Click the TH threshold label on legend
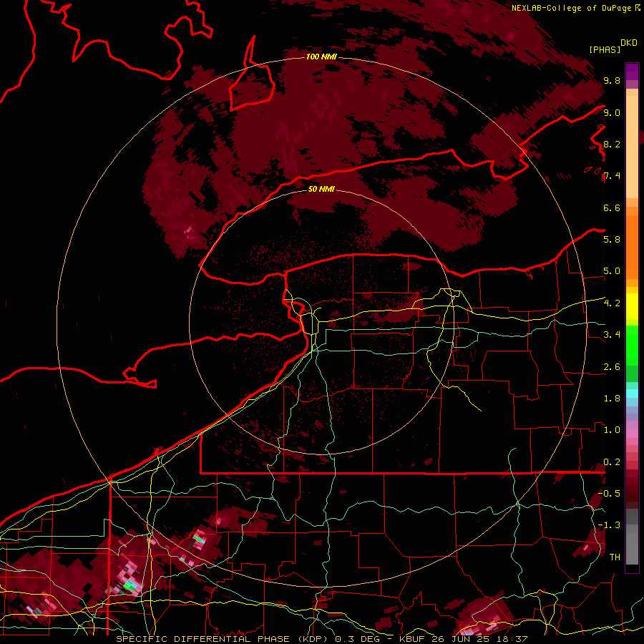The width and height of the screenshot is (644, 644). pyautogui.click(x=615, y=557)
